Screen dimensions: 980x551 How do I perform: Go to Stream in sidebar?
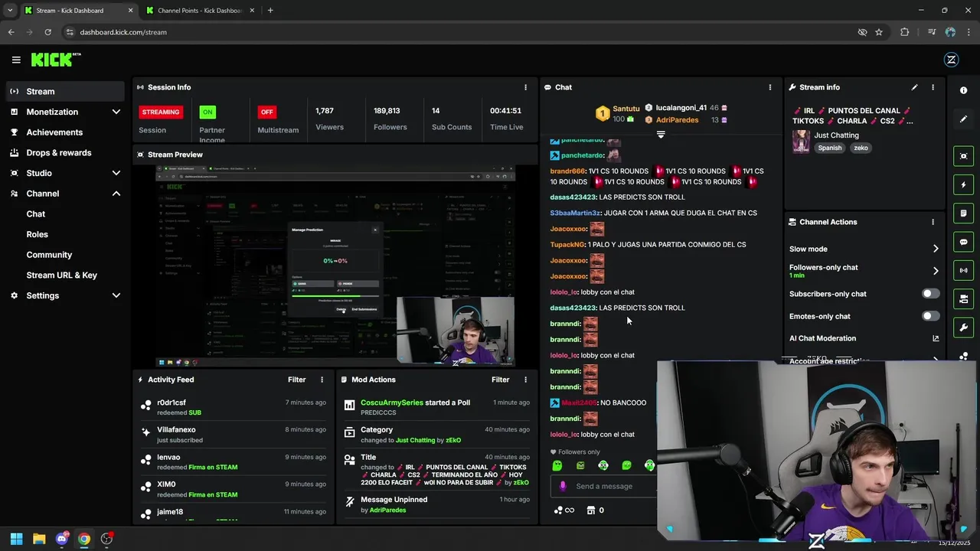pos(66,91)
